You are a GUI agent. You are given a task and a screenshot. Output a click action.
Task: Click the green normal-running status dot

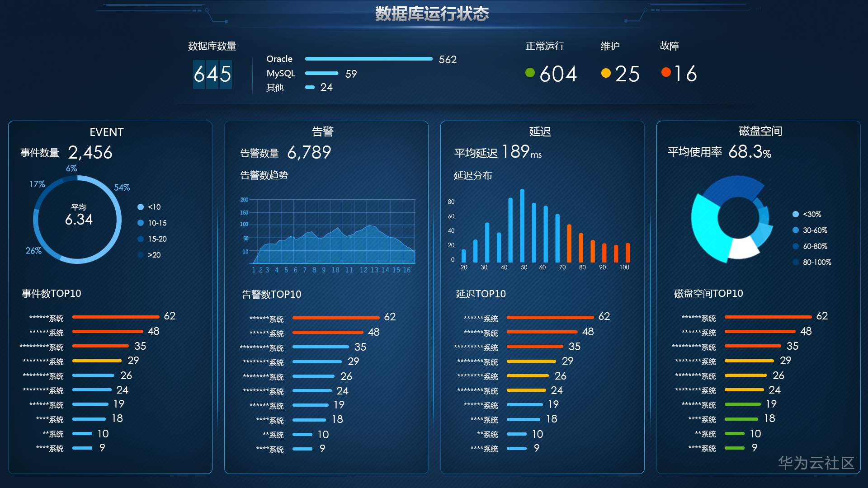pyautogui.click(x=530, y=73)
